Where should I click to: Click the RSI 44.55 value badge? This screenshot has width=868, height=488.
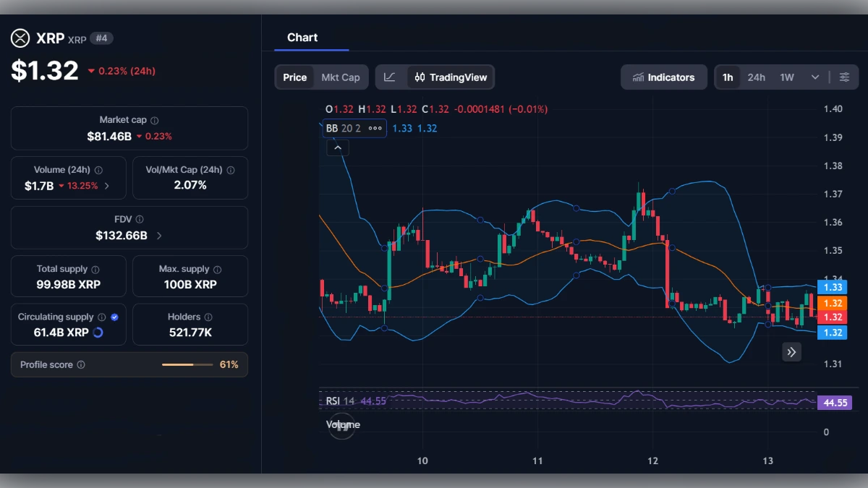(833, 402)
